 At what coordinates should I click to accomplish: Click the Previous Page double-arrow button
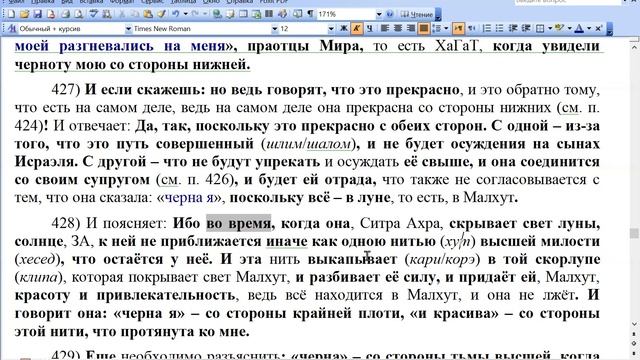[634, 335]
